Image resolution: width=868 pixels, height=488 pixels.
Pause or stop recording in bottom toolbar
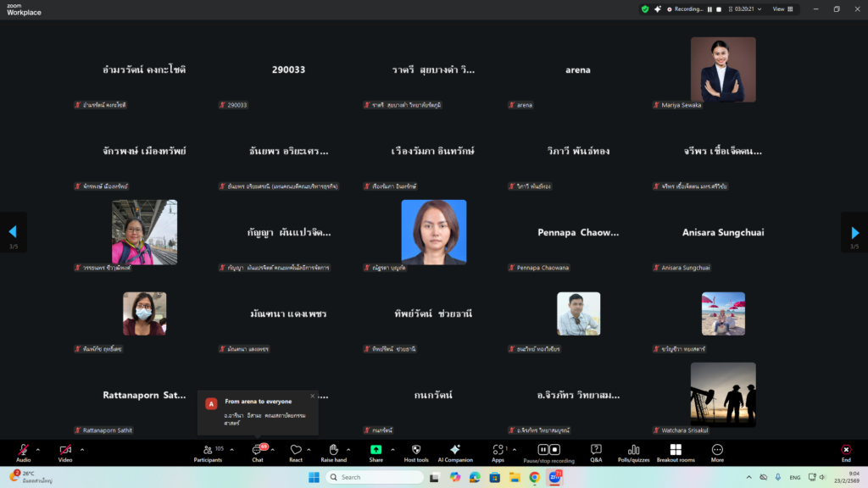548,452
